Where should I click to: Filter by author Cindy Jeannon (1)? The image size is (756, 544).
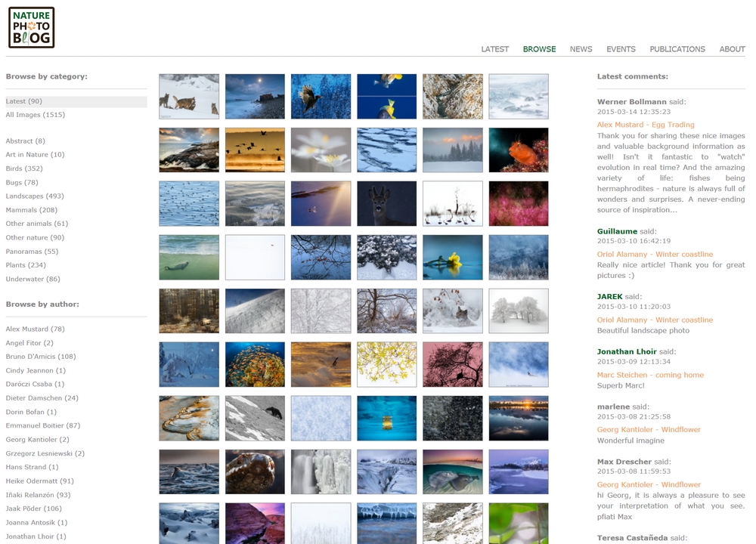click(36, 370)
